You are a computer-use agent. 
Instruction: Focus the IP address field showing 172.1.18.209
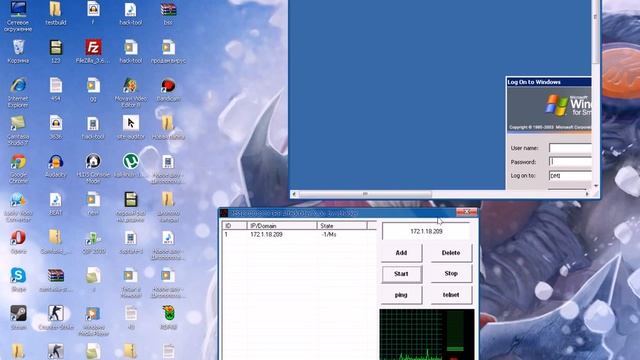[426, 231]
